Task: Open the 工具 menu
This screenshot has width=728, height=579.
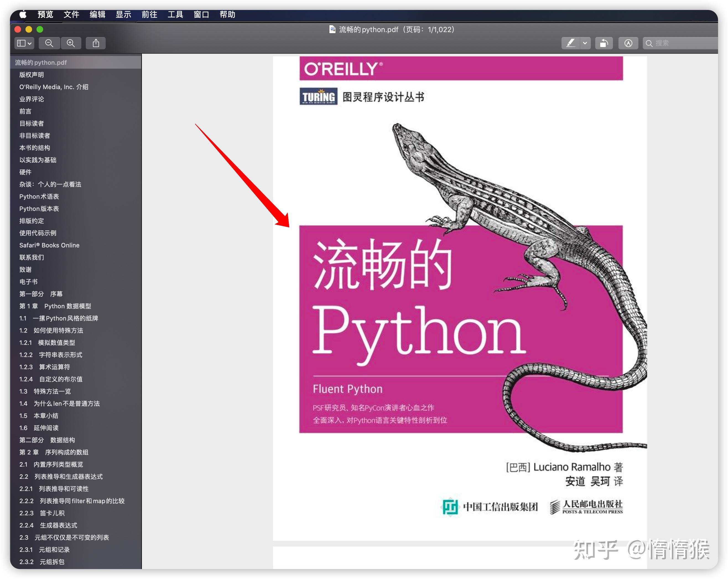Action: (176, 14)
